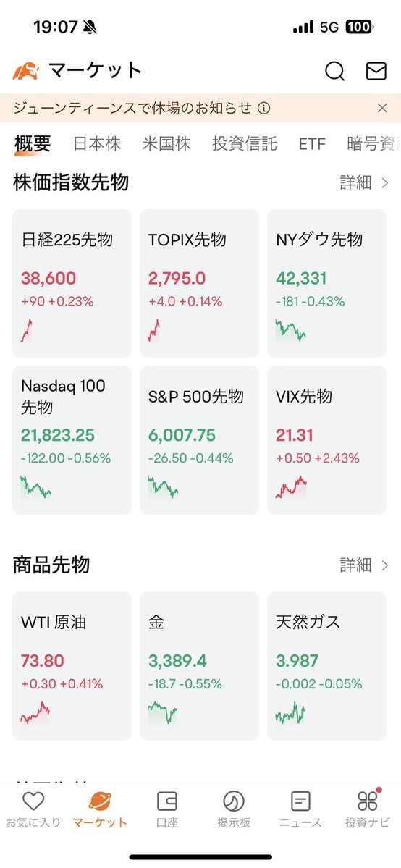
Task: Switch to the ETF tab
Action: point(312,144)
